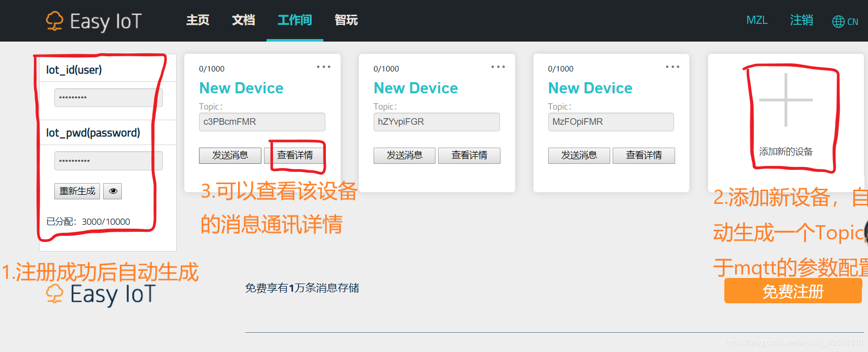Click New Device title of hZYvpiFGR card
This screenshot has width=868, height=352.
tap(416, 88)
